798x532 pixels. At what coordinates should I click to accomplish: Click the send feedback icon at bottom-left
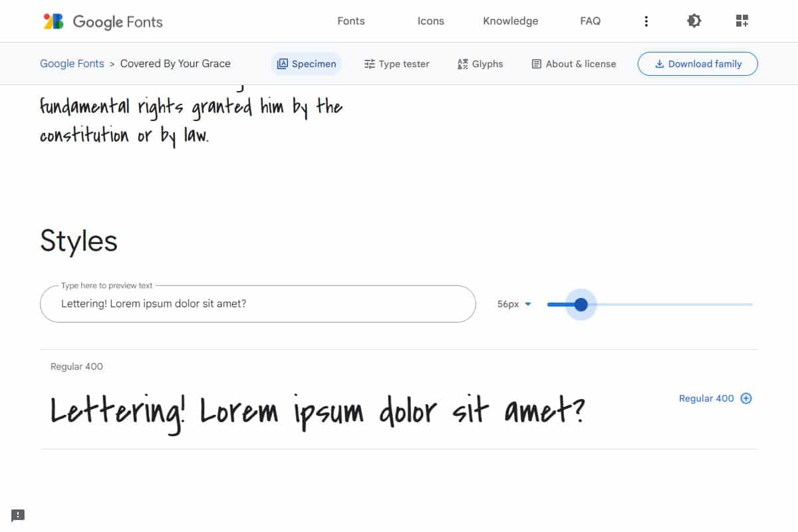[18, 515]
